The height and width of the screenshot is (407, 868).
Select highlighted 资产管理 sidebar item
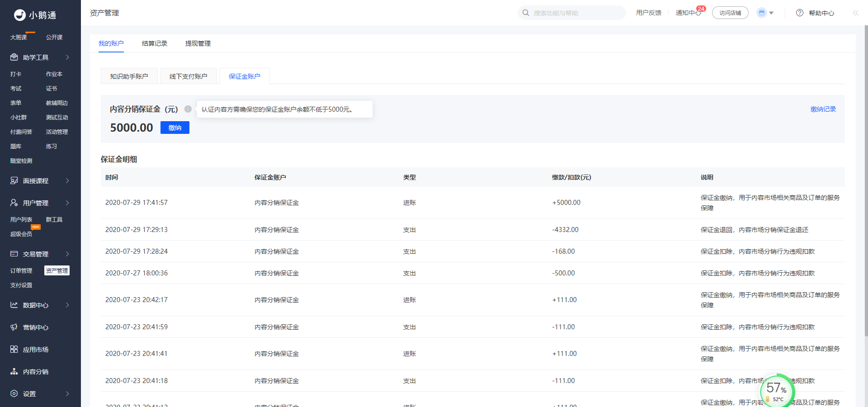pyautogui.click(x=57, y=270)
